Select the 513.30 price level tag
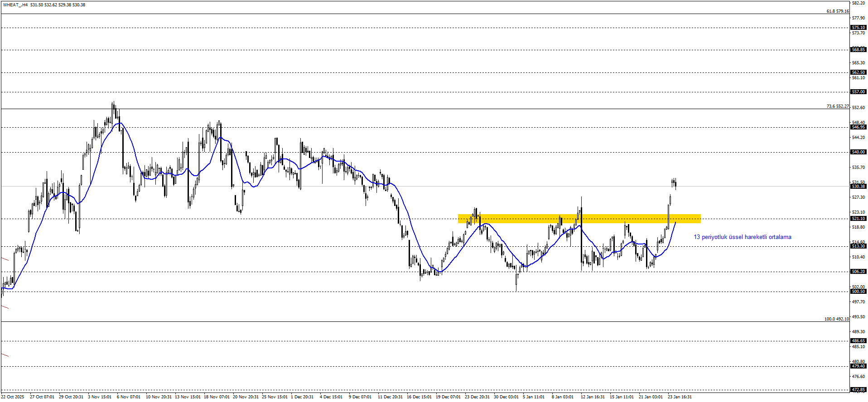Image resolution: width=868 pixels, height=402 pixels. coord(858,246)
